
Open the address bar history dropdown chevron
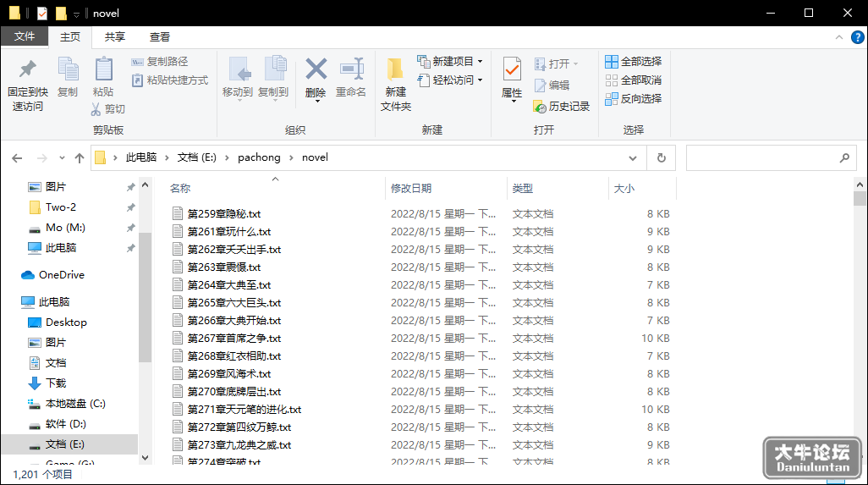tap(632, 158)
